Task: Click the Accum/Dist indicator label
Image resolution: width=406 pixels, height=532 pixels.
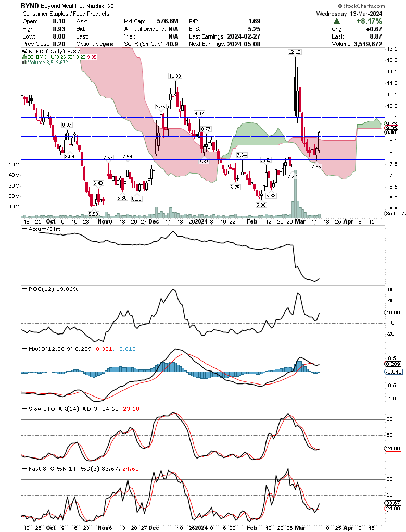Action: [44, 229]
